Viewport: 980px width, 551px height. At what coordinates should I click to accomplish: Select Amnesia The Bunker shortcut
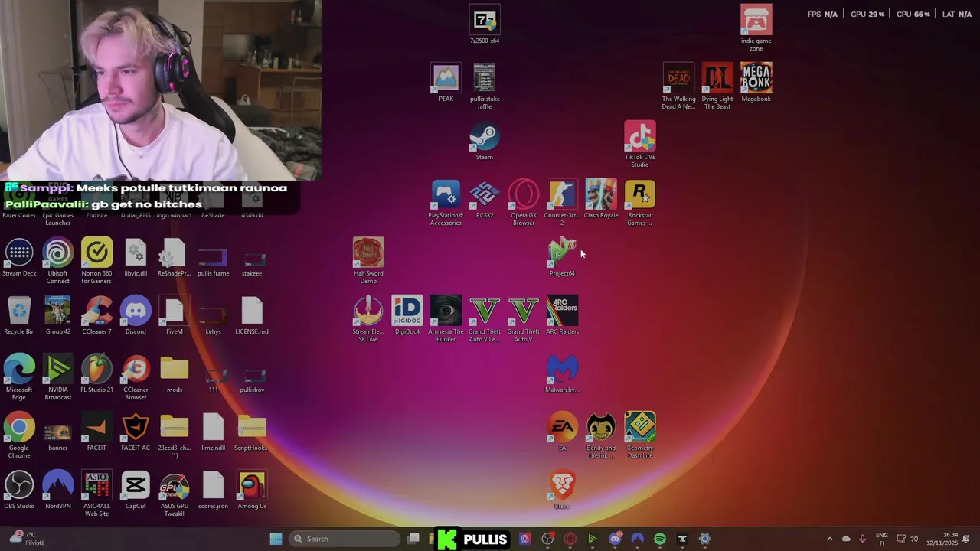point(446,319)
